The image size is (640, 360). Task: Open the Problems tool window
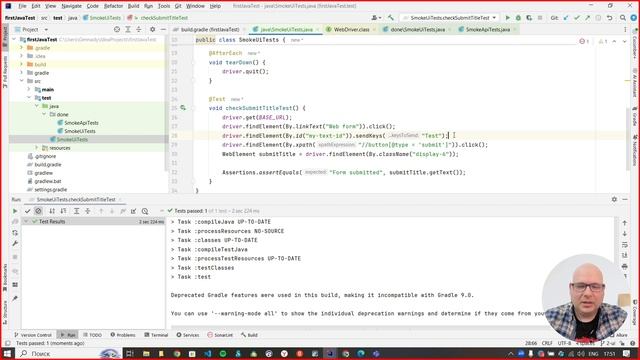click(x=123, y=335)
